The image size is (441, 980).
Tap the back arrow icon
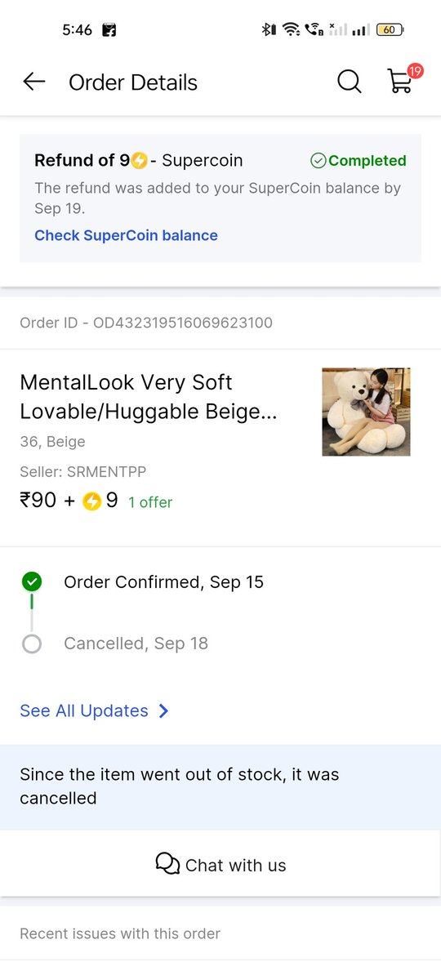34,82
